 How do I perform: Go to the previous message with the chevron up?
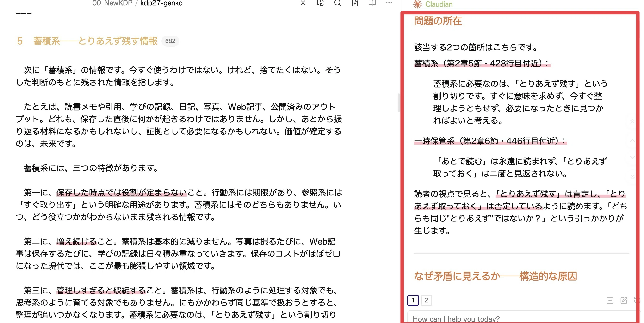[632, 140]
